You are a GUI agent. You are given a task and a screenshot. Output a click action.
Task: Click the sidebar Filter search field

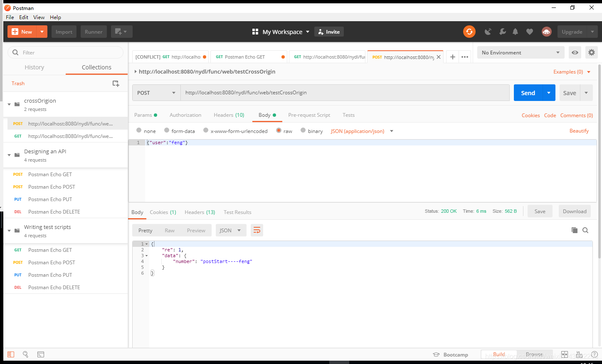66,52
